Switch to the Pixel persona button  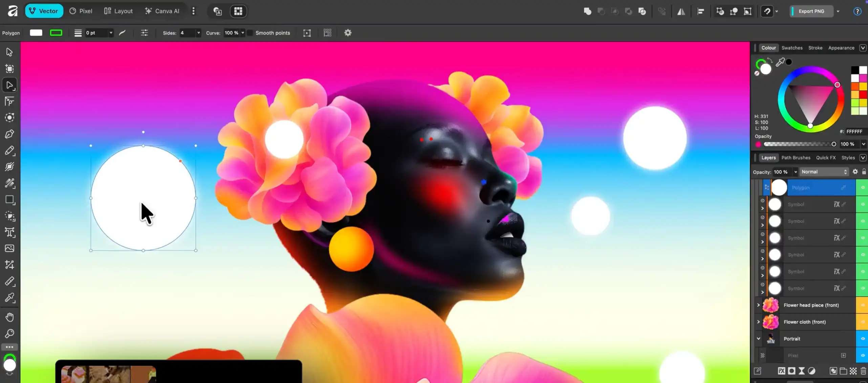(x=81, y=11)
